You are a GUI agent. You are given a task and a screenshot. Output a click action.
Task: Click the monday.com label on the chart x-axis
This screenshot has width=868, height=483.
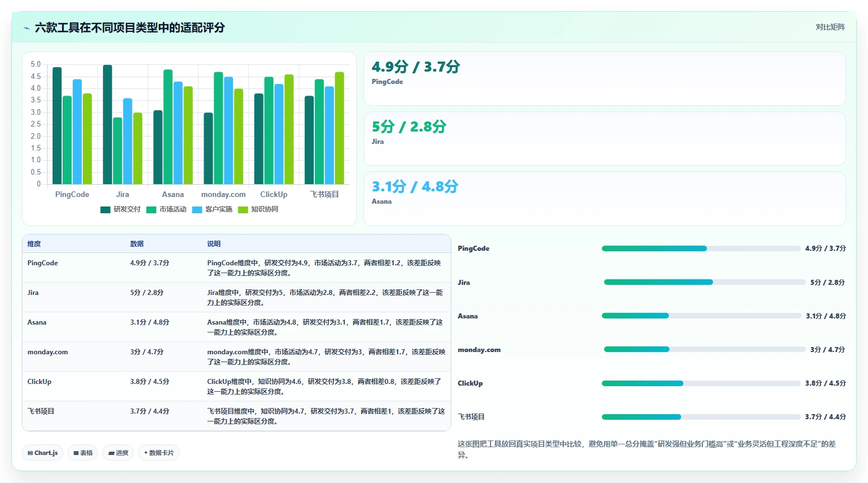click(223, 195)
